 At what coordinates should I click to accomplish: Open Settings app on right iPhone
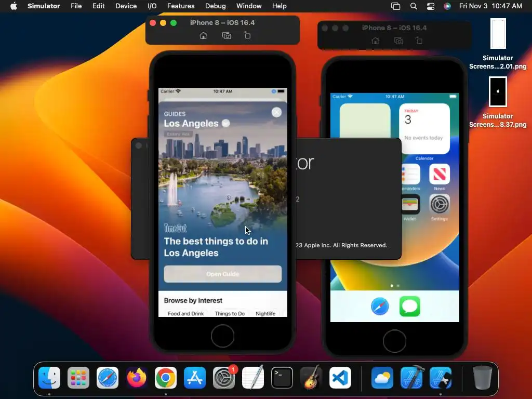click(440, 204)
